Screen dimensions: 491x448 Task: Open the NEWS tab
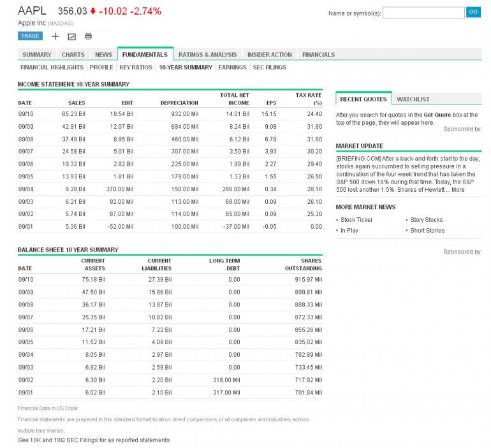click(x=104, y=54)
